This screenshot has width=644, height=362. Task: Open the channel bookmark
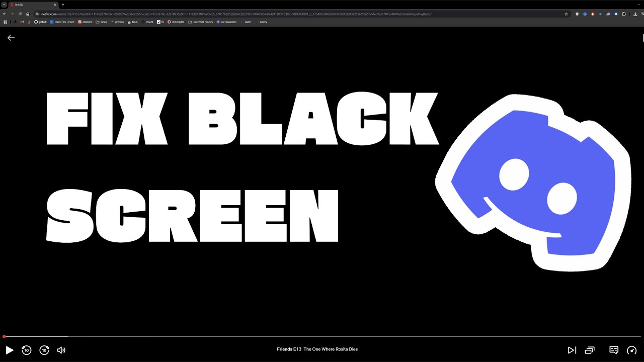click(85, 22)
